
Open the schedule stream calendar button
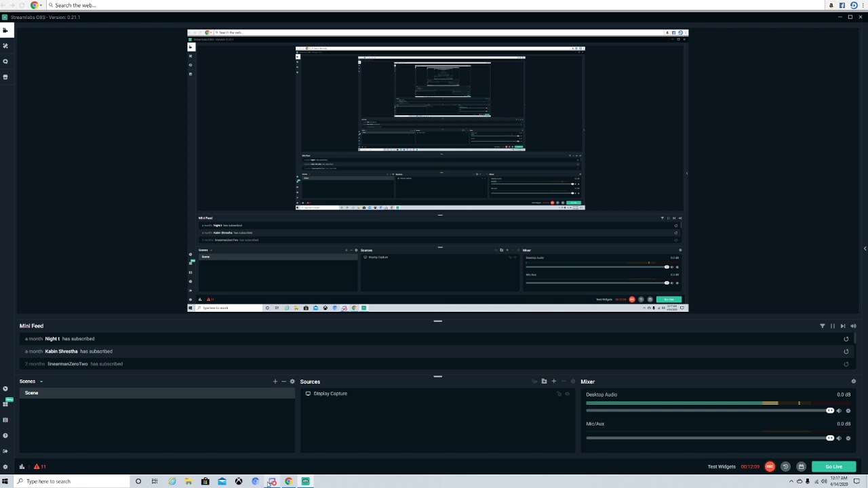(801, 466)
